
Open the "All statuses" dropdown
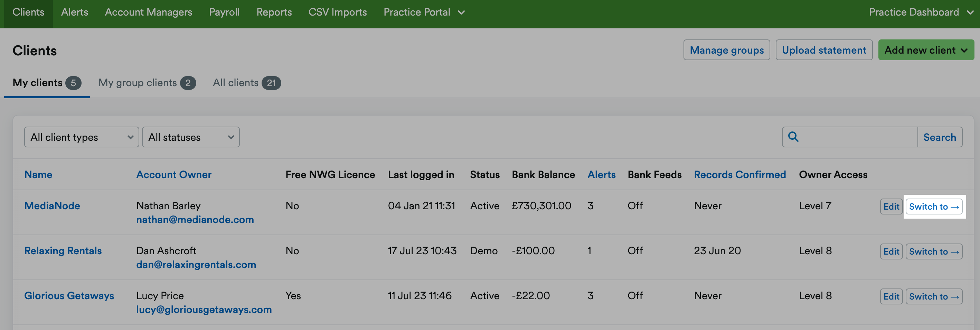pyautogui.click(x=190, y=137)
